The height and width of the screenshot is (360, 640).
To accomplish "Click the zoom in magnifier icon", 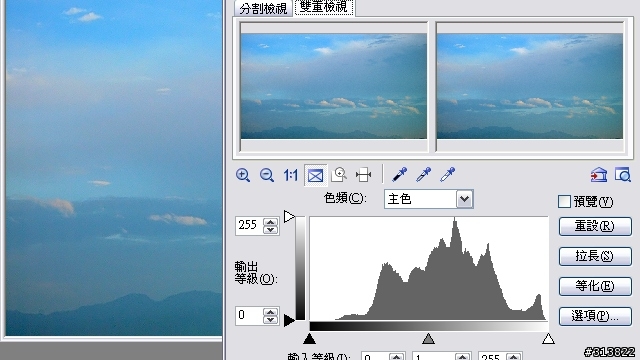I will (243, 176).
